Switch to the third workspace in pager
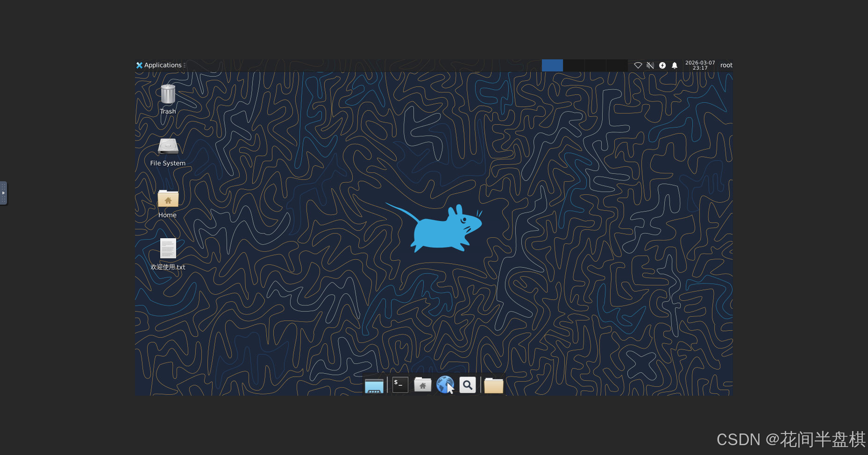 pyautogui.click(x=595, y=65)
